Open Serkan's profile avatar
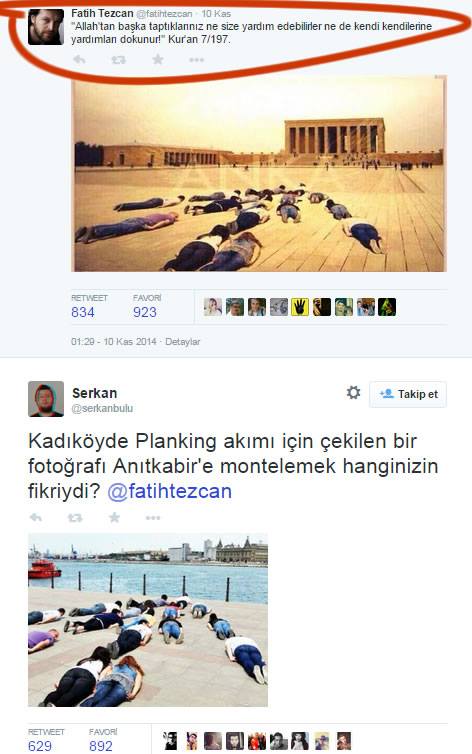 point(46,399)
